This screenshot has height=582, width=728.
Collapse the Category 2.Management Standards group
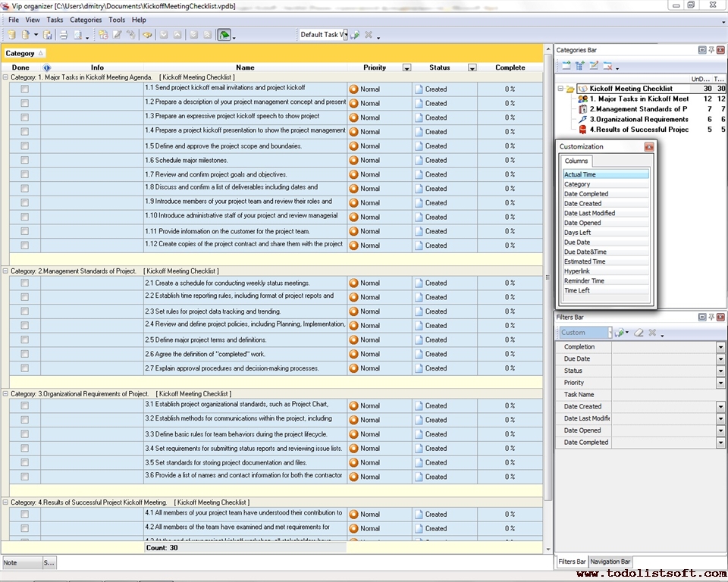(x=6, y=271)
